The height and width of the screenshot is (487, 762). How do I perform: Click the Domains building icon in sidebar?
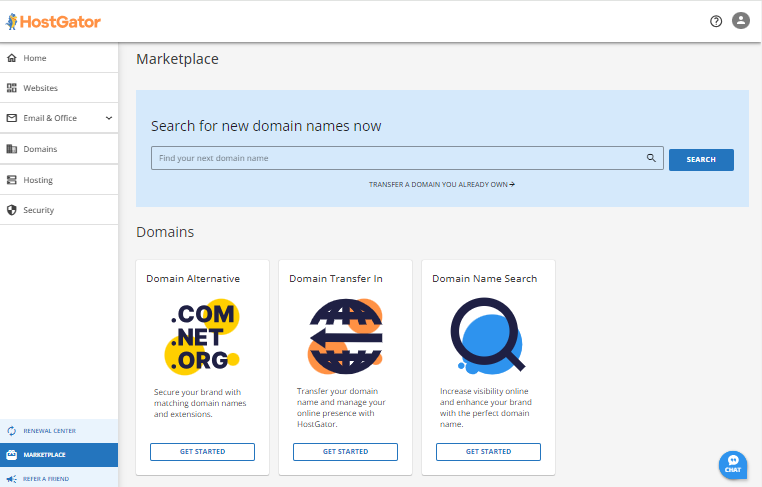(x=12, y=149)
